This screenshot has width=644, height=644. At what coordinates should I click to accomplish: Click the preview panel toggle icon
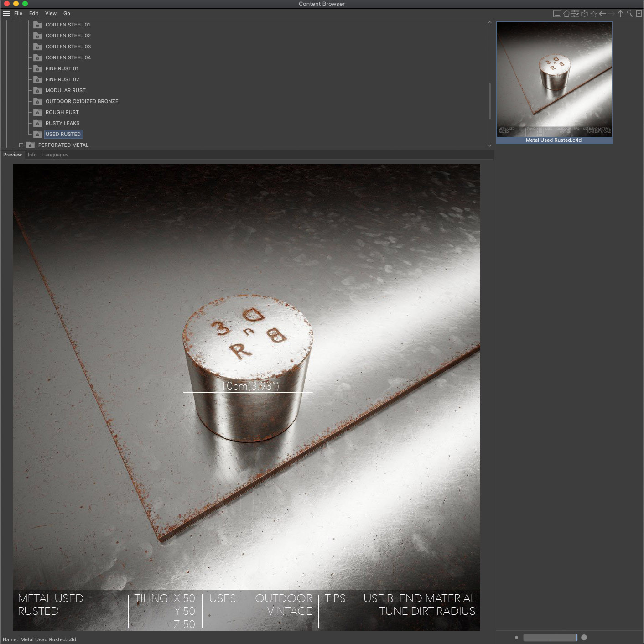[x=557, y=14]
